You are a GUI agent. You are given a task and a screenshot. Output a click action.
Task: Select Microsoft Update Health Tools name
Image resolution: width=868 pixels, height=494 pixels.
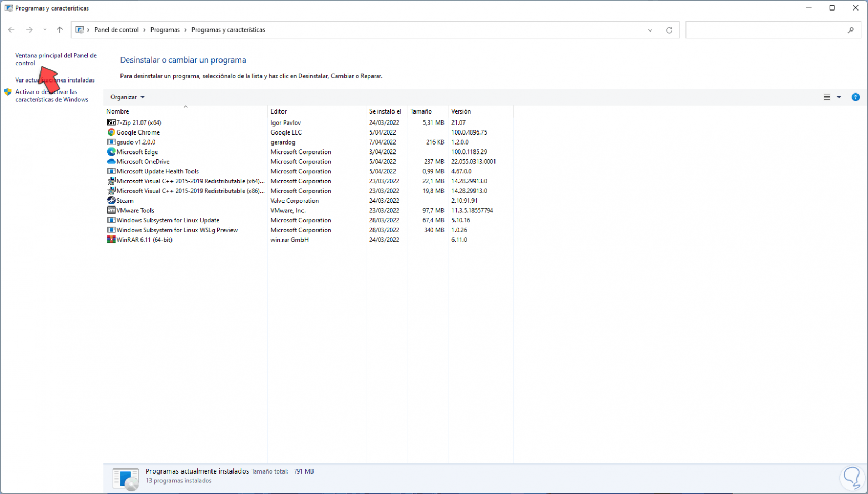[157, 171]
